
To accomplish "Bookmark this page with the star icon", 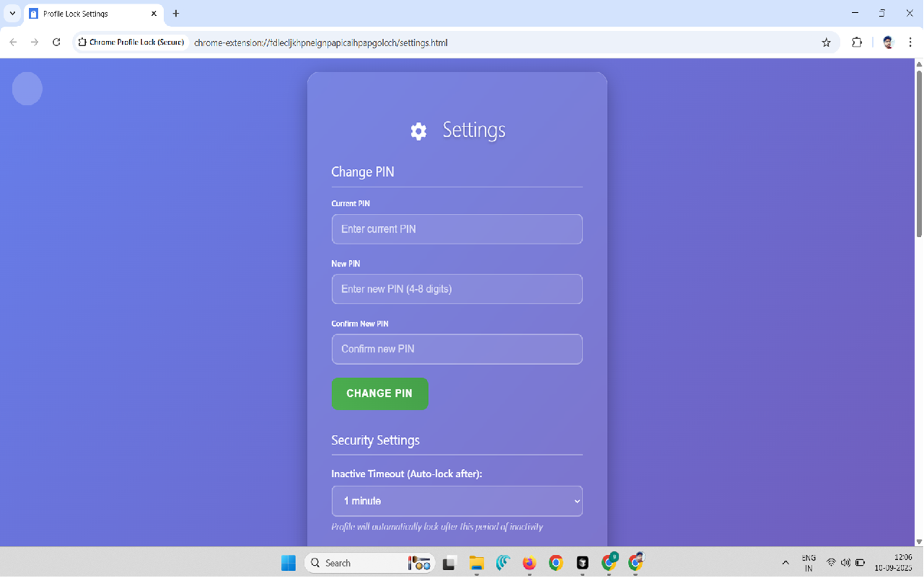I will pyautogui.click(x=826, y=43).
